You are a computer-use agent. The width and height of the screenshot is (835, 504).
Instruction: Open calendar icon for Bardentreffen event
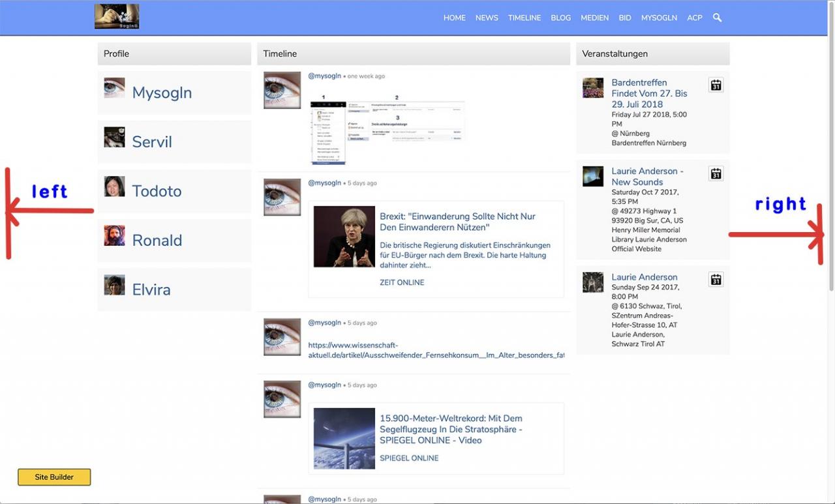pos(716,85)
